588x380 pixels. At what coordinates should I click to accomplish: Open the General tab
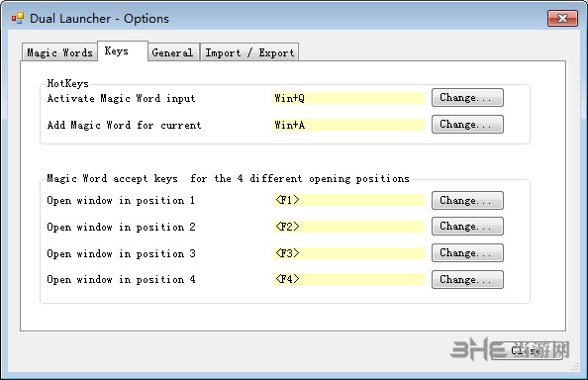(173, 52)
